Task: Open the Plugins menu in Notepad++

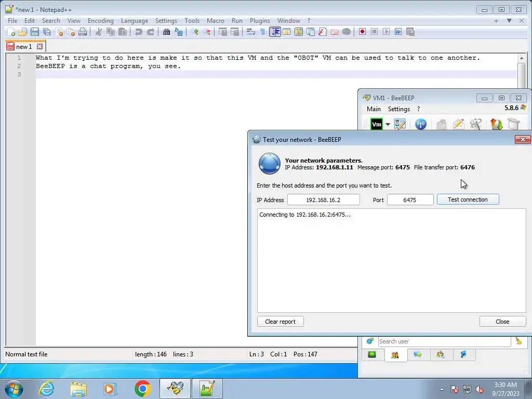Action: tap(260, 21)
